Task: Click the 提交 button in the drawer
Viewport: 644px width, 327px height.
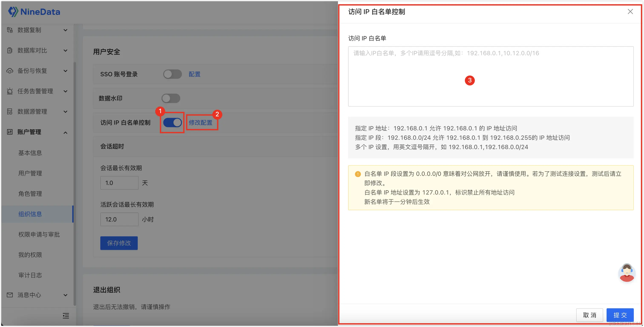Action: point(620,315)
